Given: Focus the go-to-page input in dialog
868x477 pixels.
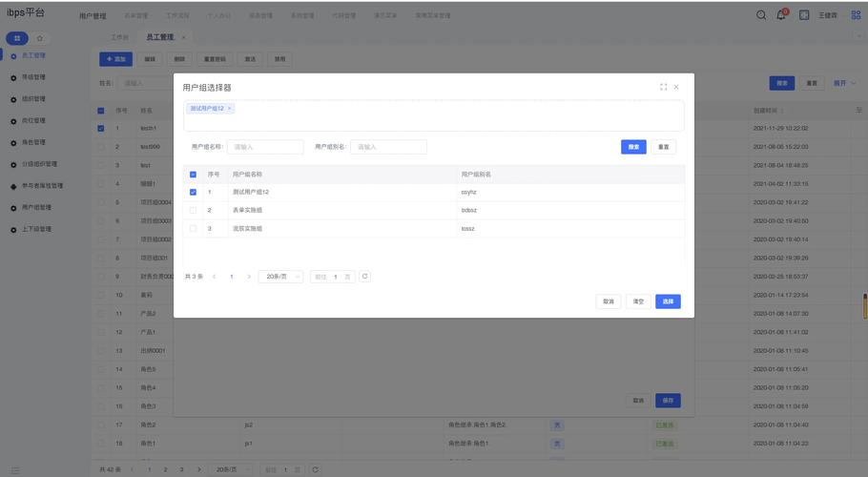Looking at the screenshot, I should [x=336, y=277].
